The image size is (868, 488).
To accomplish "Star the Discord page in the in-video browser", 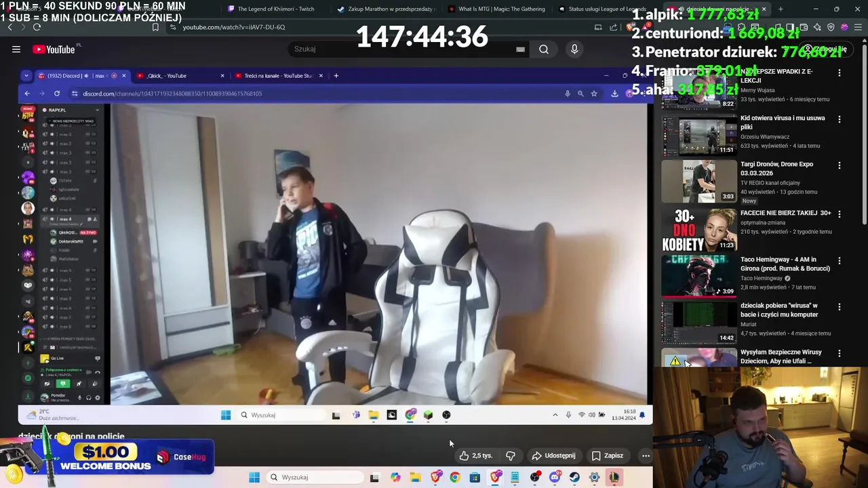I will pos(594,94).
